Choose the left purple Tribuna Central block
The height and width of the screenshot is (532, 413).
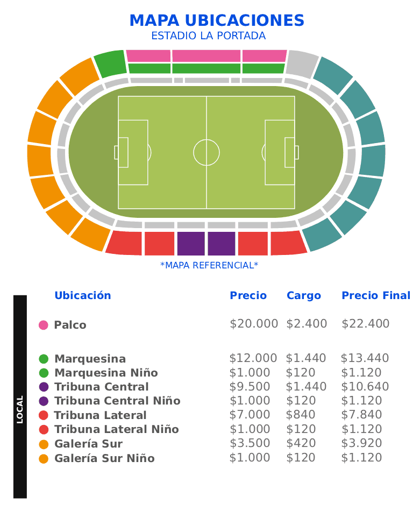[x=191, y=243]
